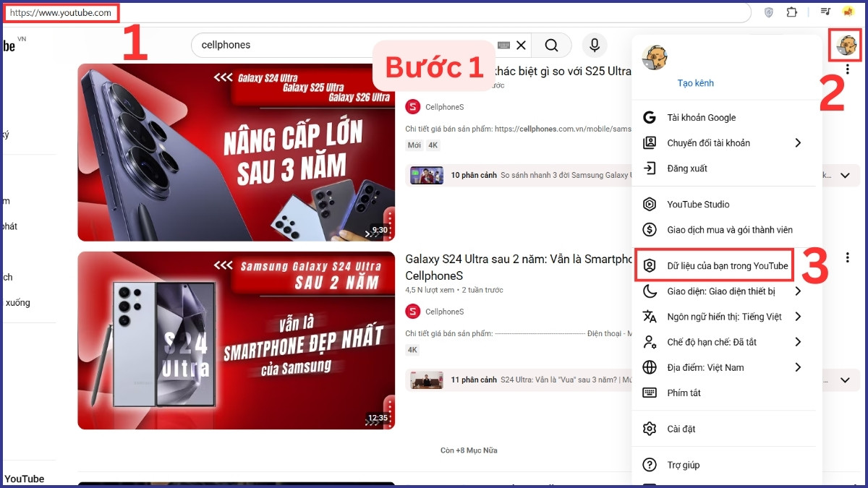Click the Tạo kênh link
This screenshot has height=488, width=868.
tap(695, 83)
